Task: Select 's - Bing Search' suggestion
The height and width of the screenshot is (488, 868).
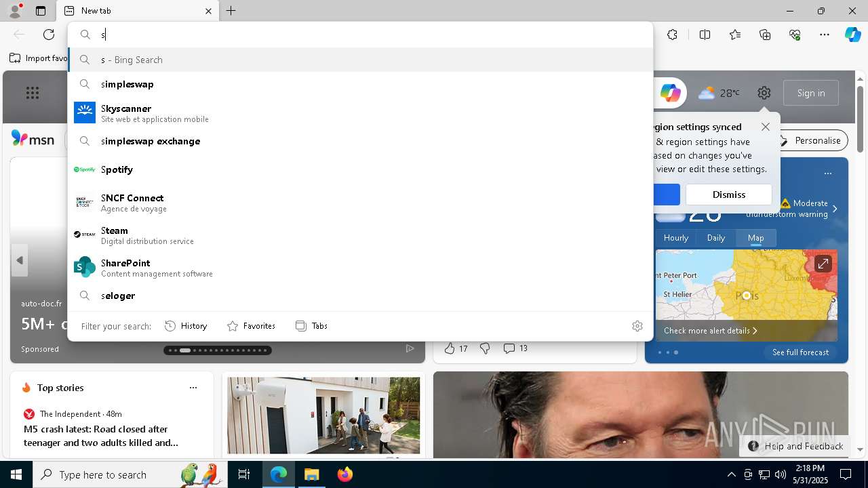Action: [x=360, y=60]
